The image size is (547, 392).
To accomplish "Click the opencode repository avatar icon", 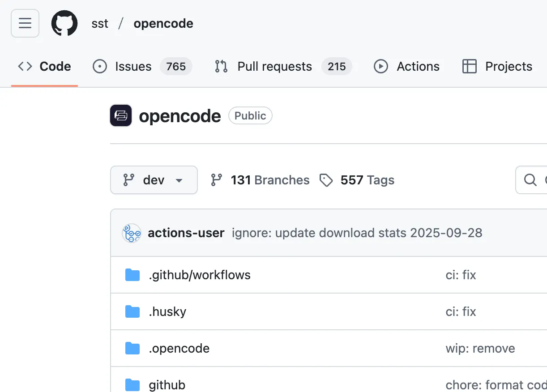I will point(120,115).
